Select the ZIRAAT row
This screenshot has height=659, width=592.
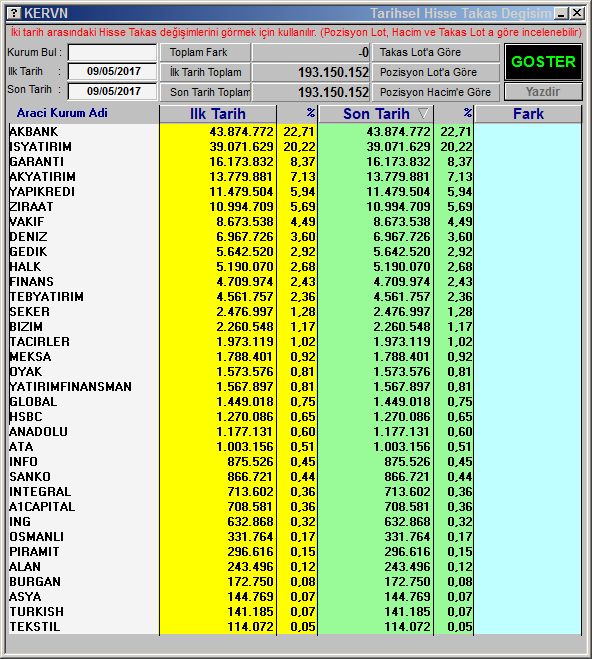click(x=295, y=207)
